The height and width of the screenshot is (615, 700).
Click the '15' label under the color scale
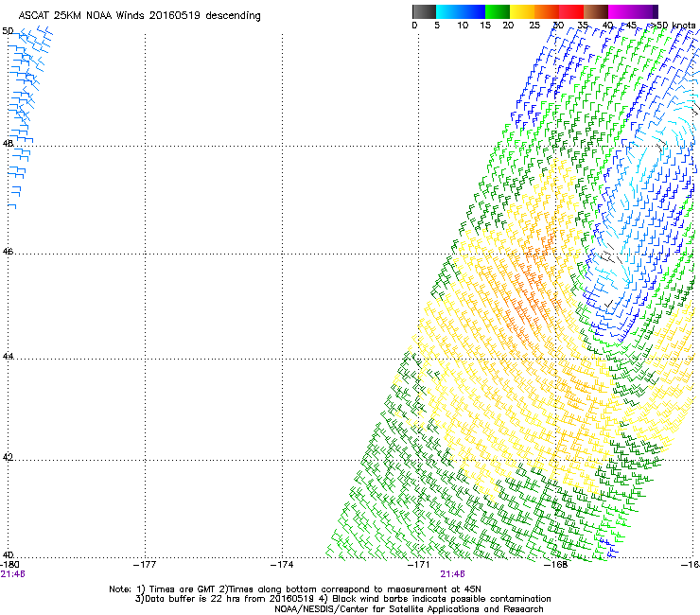485,26
